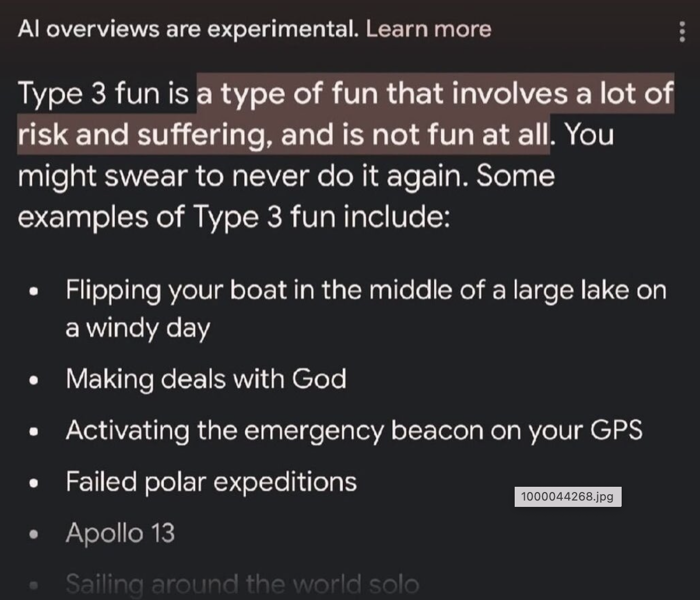This screenshot has width=700, height=600.
Task: Click the "Type 3 fun is" opening text
Action: 104,94
